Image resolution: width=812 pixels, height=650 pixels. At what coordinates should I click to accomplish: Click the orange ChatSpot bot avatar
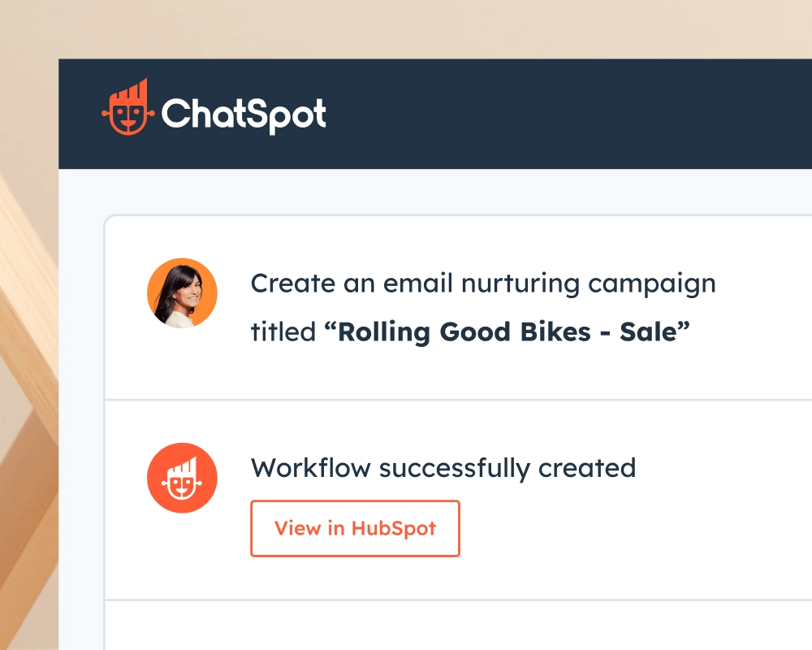[x=182, y=478]
